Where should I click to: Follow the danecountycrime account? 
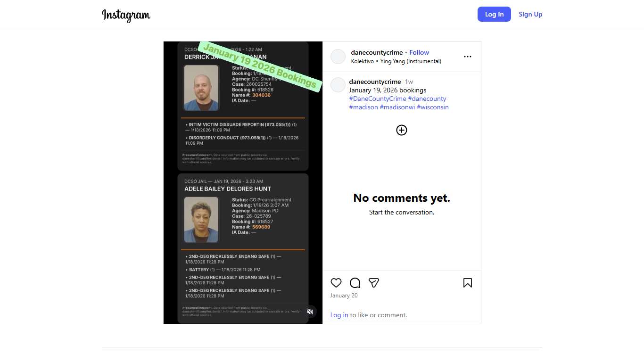coord(419,52)
